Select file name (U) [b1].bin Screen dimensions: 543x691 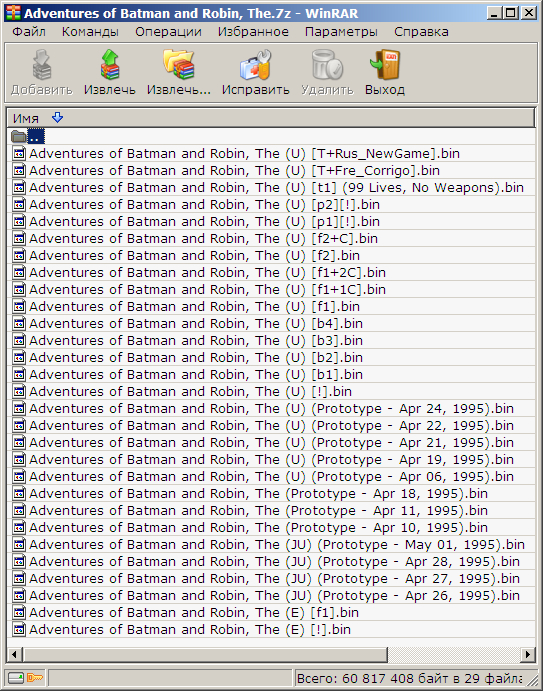point(196,375)
